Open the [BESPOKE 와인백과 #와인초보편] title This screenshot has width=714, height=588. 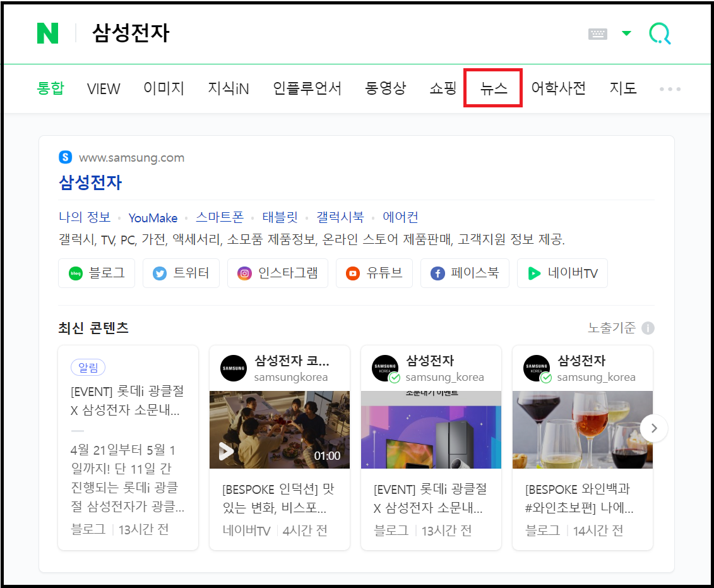[x=579, y=498]
